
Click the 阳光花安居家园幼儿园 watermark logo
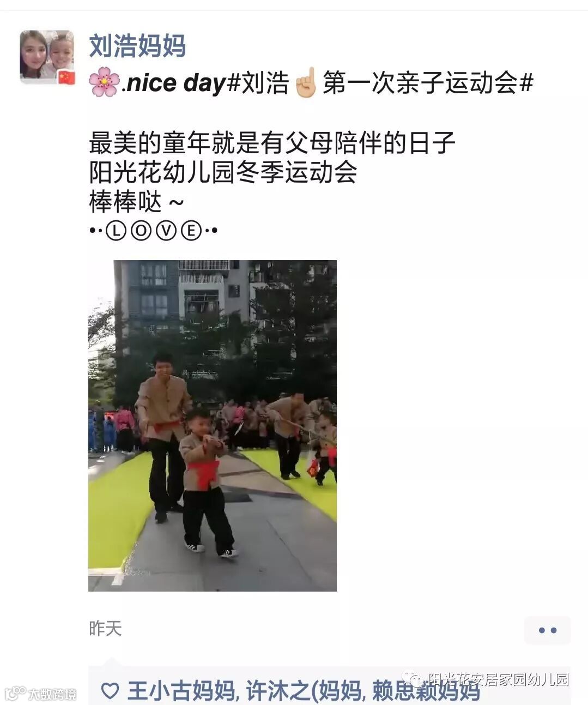[x=490, y=679]
